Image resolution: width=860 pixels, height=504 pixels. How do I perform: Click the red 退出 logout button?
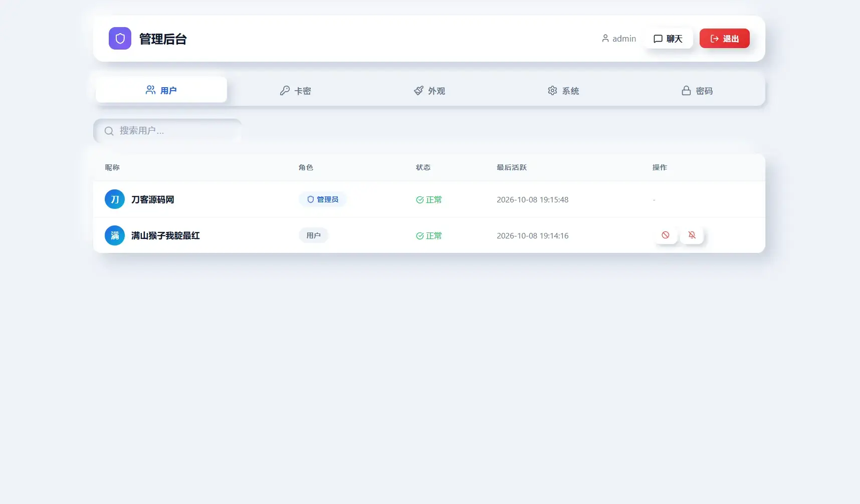[725, 39]
